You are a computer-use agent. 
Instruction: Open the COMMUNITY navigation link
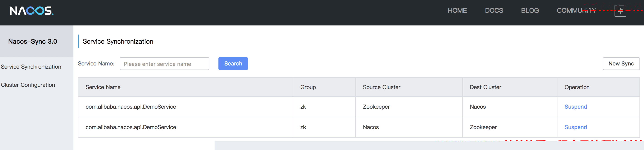pos(576,10)
